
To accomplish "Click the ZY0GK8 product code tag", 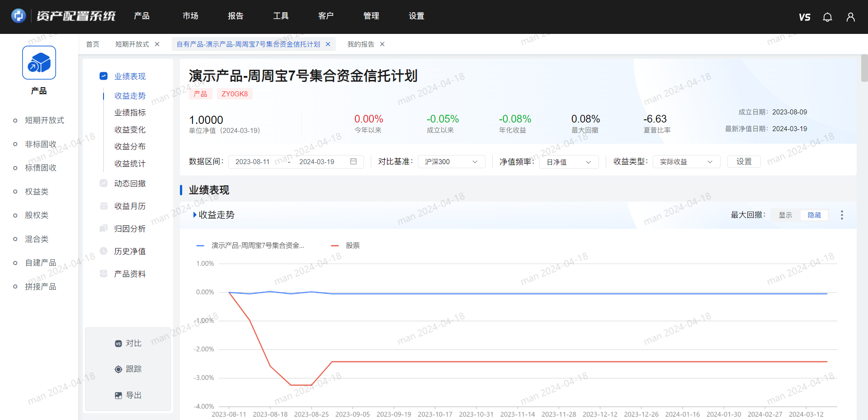I will tap(235, 94).
